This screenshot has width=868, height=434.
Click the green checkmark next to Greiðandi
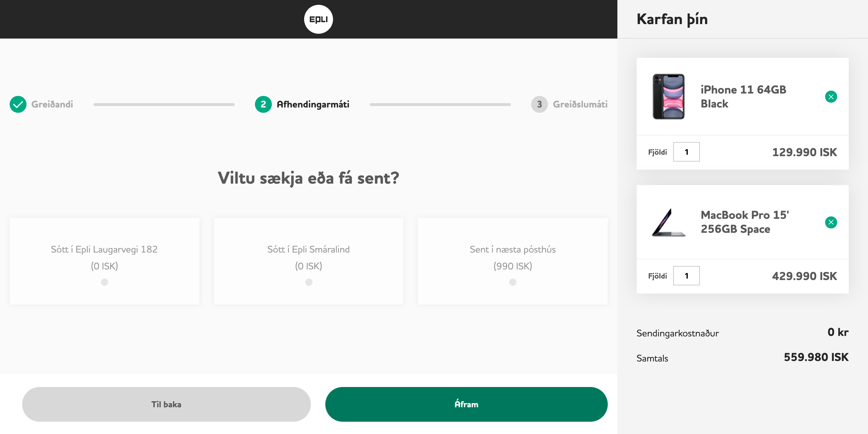pos(18,104)
